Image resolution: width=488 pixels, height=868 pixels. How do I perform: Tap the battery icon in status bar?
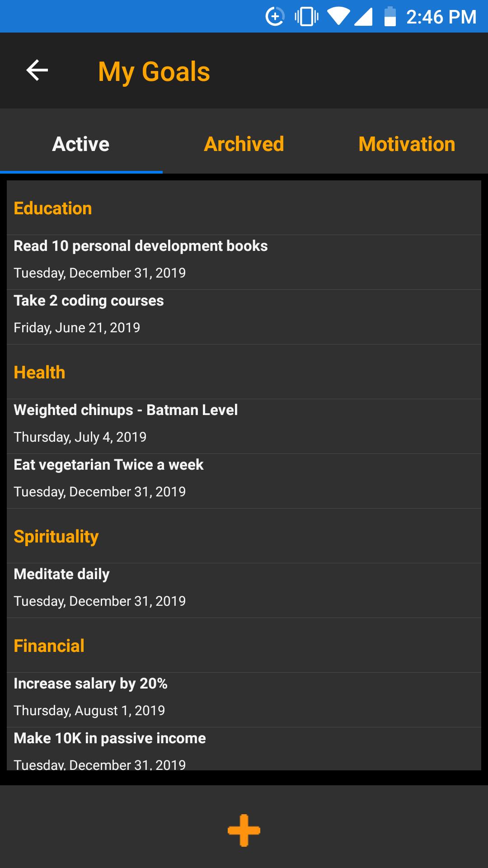pyautogui.click(x=390, y=17)
